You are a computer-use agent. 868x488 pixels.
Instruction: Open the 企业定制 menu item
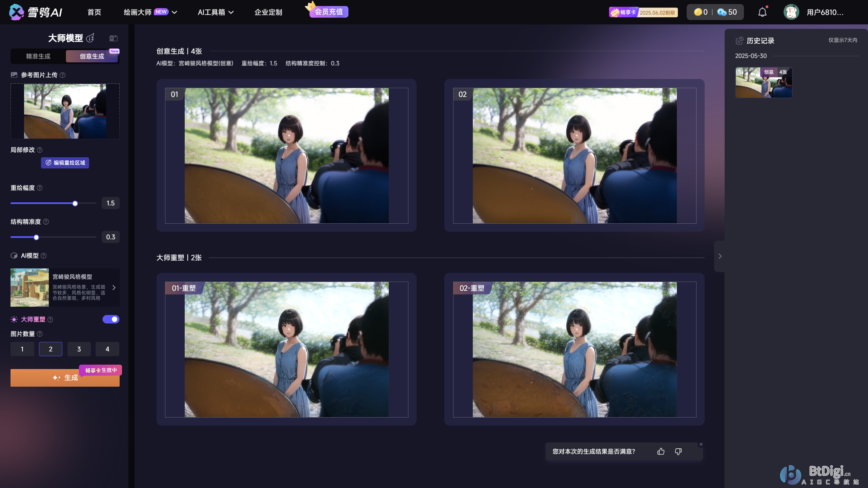point(268,12)
